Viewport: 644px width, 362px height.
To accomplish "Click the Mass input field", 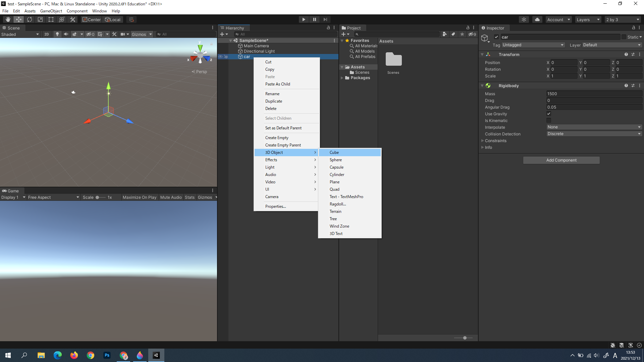I will (x=594, y=94).
